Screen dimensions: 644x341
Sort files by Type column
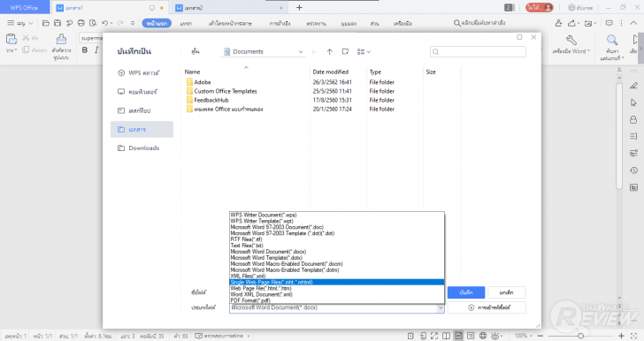pos(375,72)
